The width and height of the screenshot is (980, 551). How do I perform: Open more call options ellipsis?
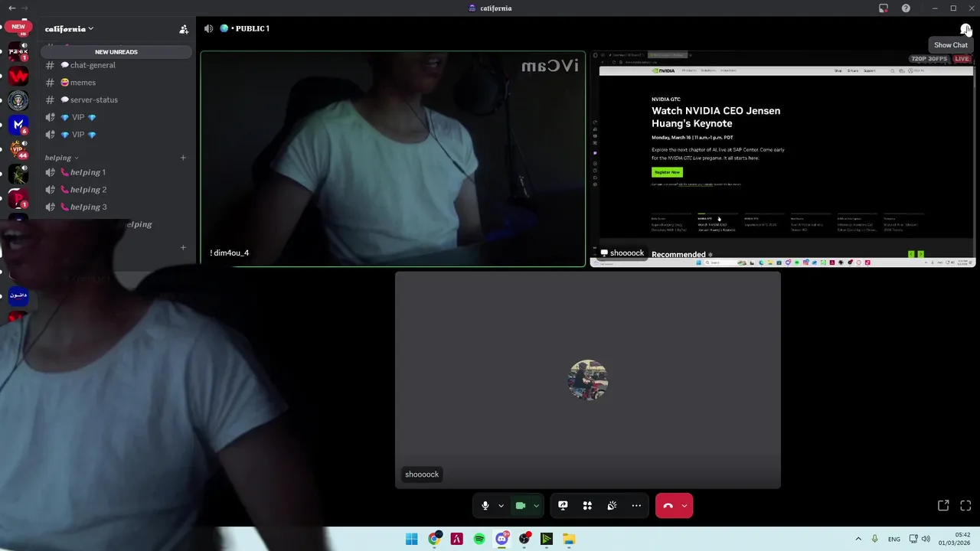coord(636,506)
